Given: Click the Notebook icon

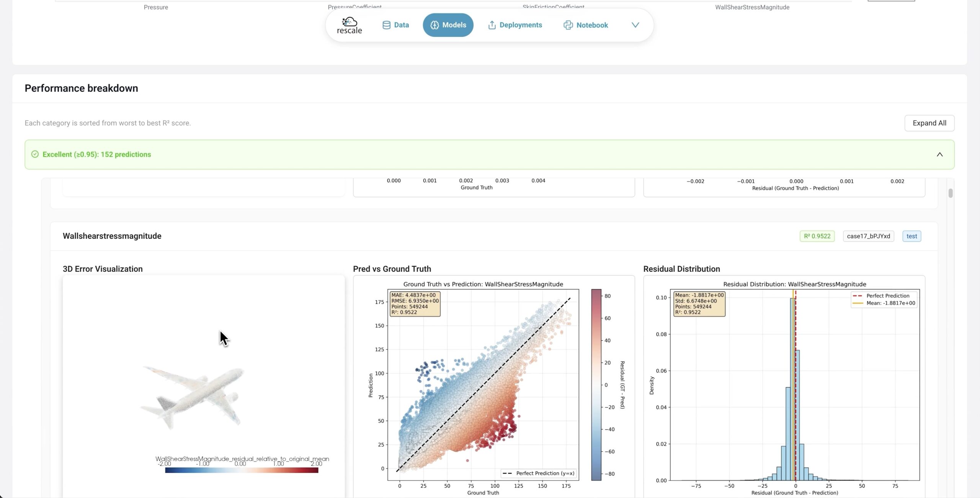Looking at the screenshot, I should (568, 25).
